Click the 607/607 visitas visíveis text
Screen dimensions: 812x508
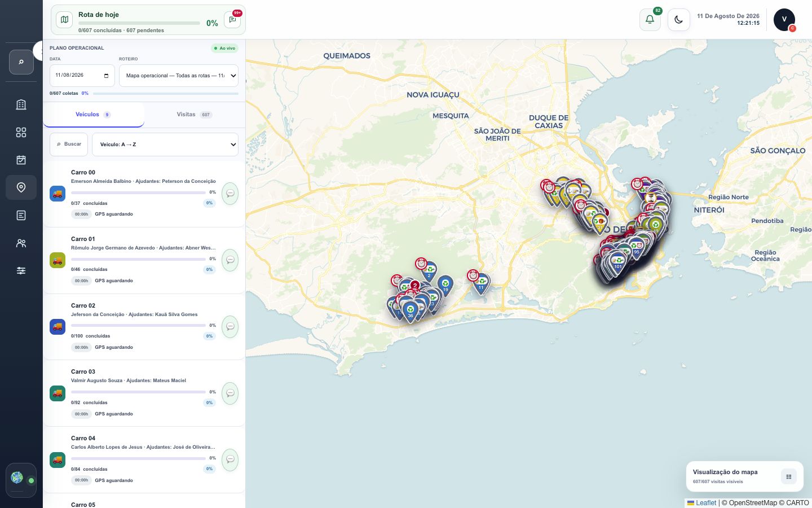[718, 482]
